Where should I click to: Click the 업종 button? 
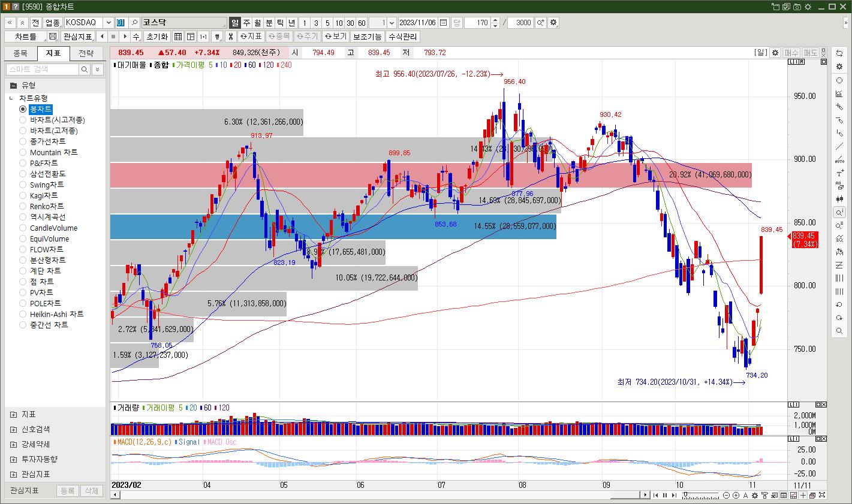52,23
